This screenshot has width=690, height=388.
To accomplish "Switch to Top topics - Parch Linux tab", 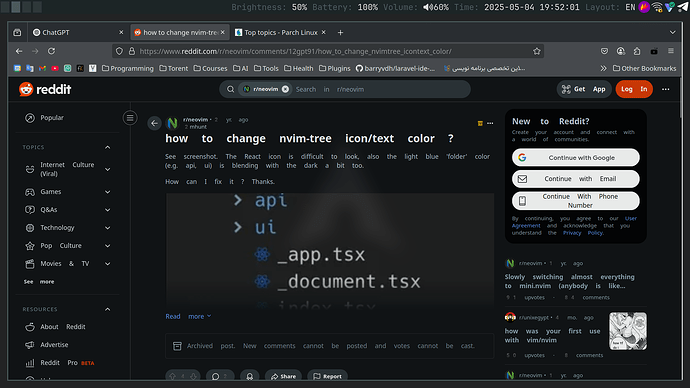I will [x=280, y=33].
